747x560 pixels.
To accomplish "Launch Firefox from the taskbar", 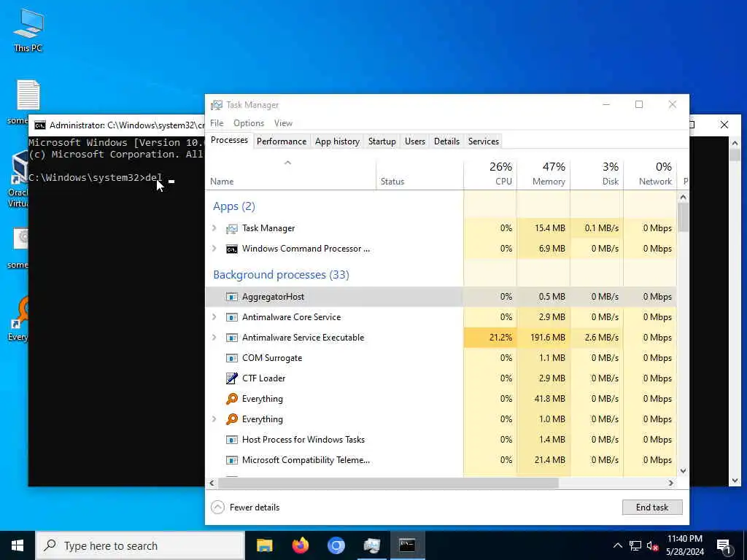I will [x=300, y=545].
